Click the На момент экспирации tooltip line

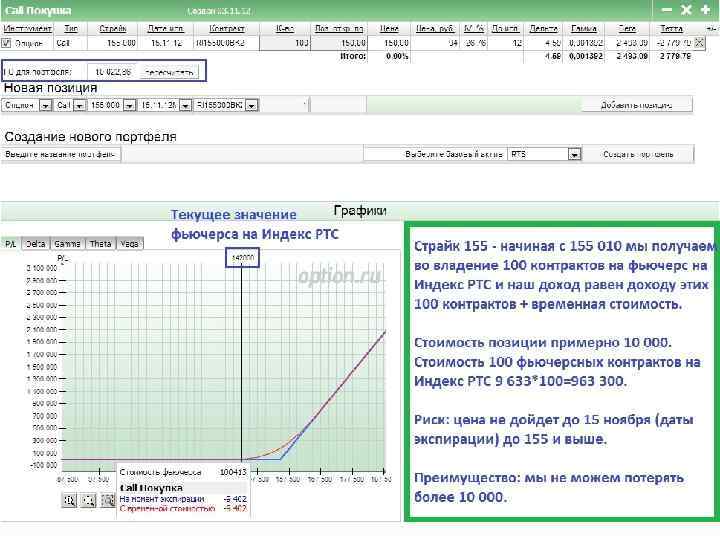click(x=183, y=499)
